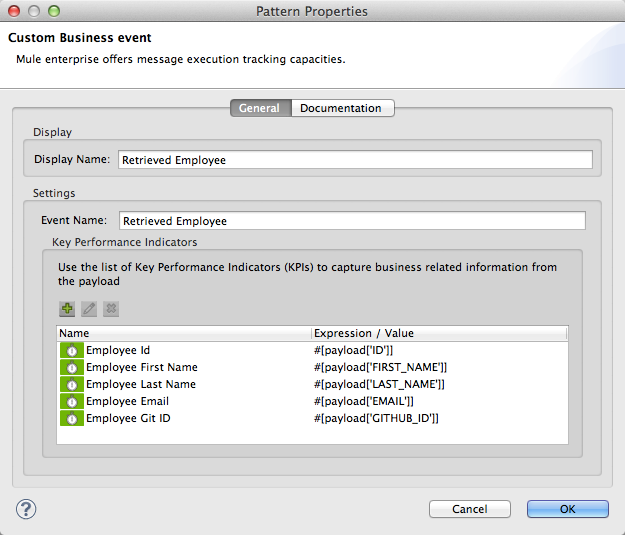The width and height of the screenshot is (625, 535).
Task: Click the delete KPI cross icon
Action: click(x=111, y=309)
